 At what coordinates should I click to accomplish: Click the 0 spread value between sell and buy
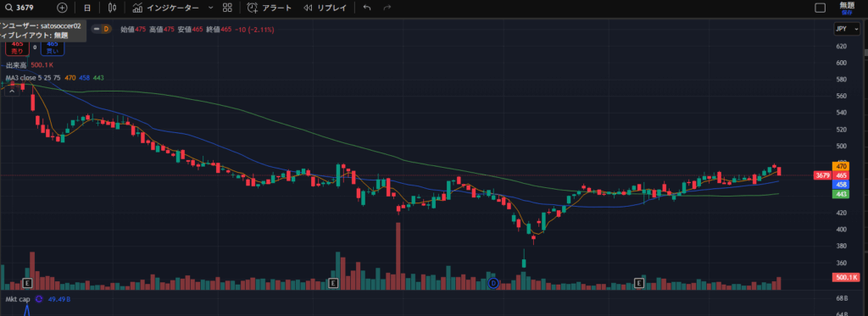click(x=35, y=47)
